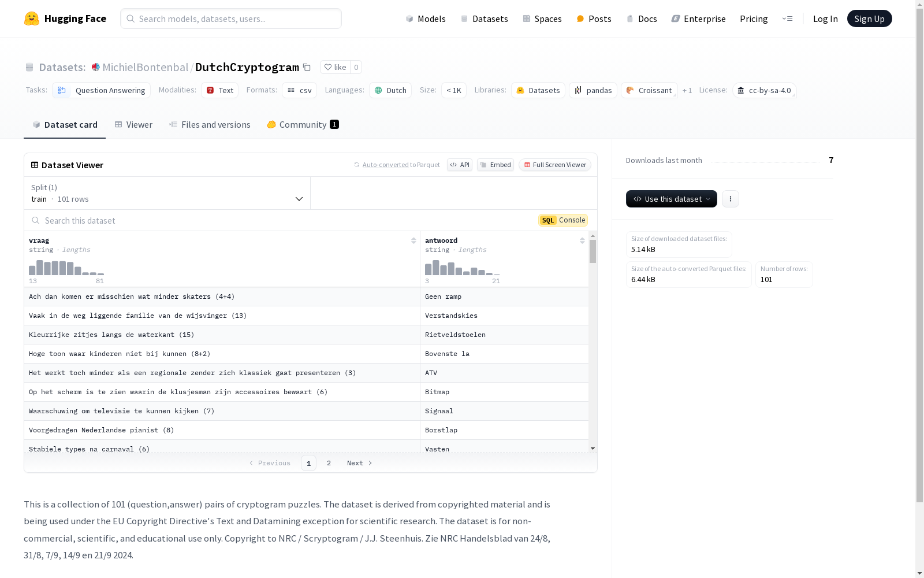Open the SQL Console
This screenshot has height=578, width=924.
(x=563, y=220)
